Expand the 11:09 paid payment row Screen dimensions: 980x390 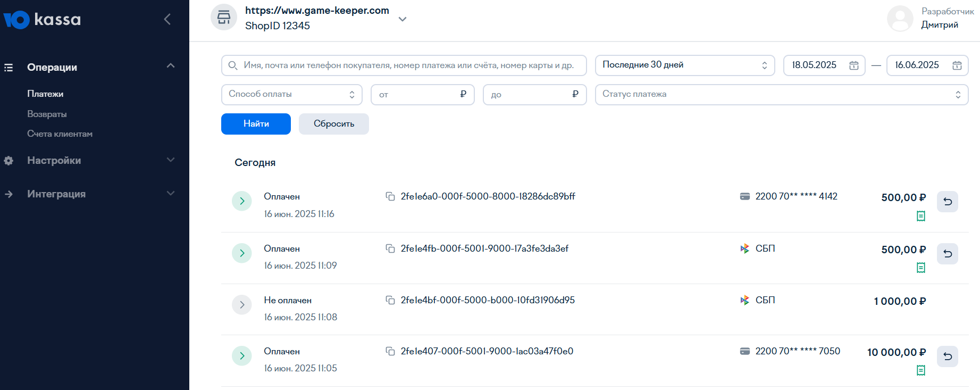(x=242, y=253)
